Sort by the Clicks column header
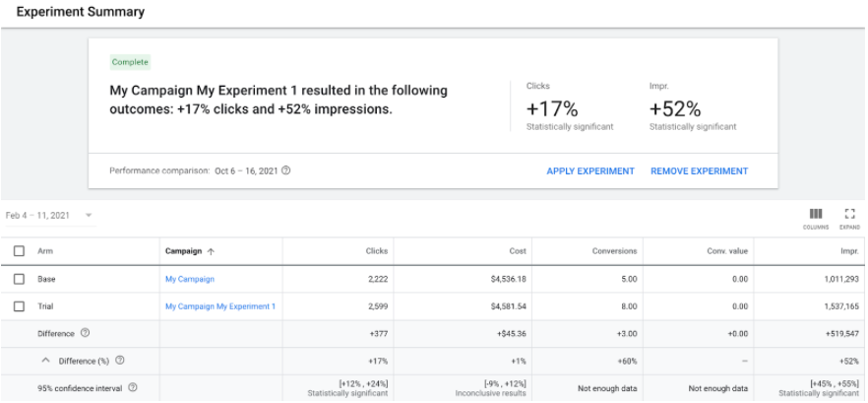 [376, 251]
